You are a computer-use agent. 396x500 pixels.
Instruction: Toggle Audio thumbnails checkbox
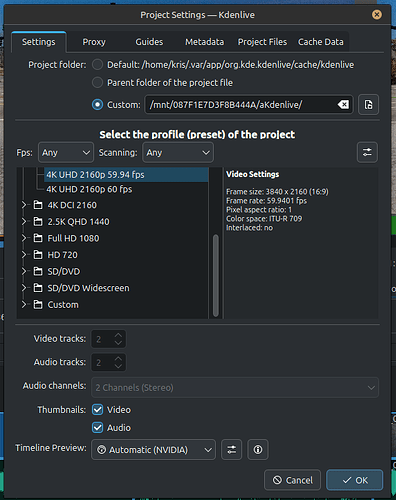click(x=97, y=428)
